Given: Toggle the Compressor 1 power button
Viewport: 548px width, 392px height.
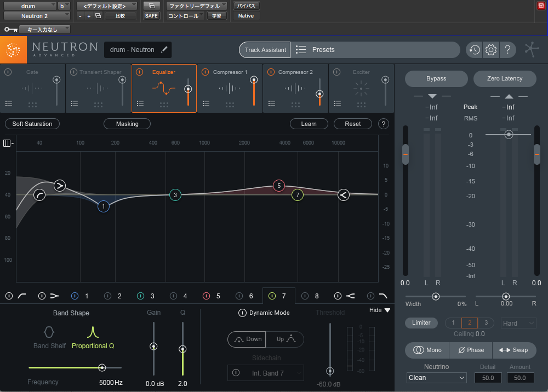Looking at the screenshot, I should pyautogui.click(x=205, y=72).
